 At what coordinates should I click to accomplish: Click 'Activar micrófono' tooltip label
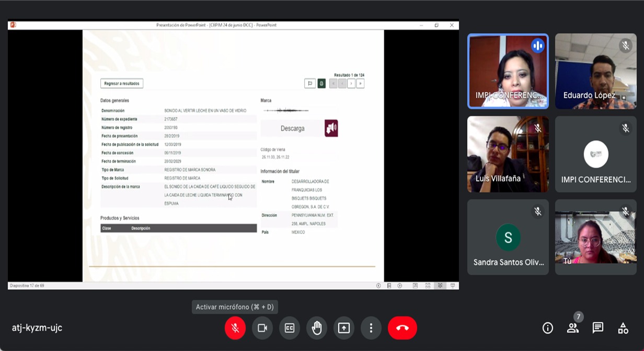tap(235, 307)
